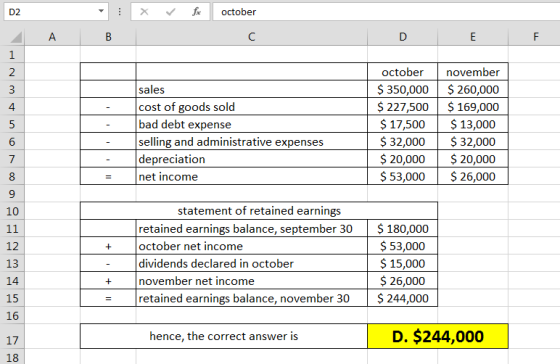Select the minus sign cell in row 4
This screenshot has height=364, width=560.
108,107
